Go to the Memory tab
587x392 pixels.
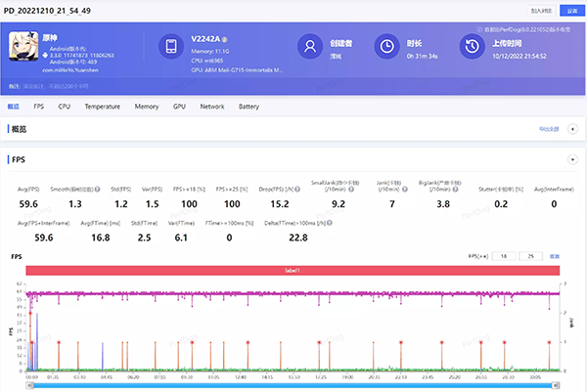coord(146,106)
